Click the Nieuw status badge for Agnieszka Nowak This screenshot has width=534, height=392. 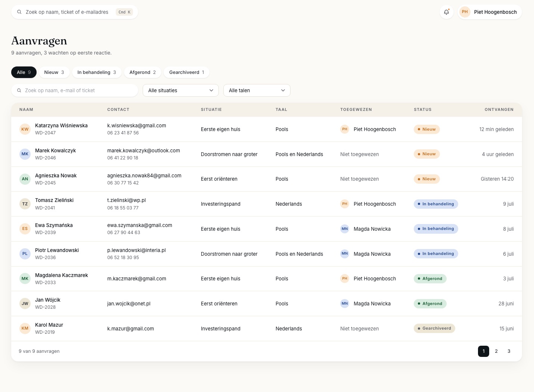pos(427,179)
